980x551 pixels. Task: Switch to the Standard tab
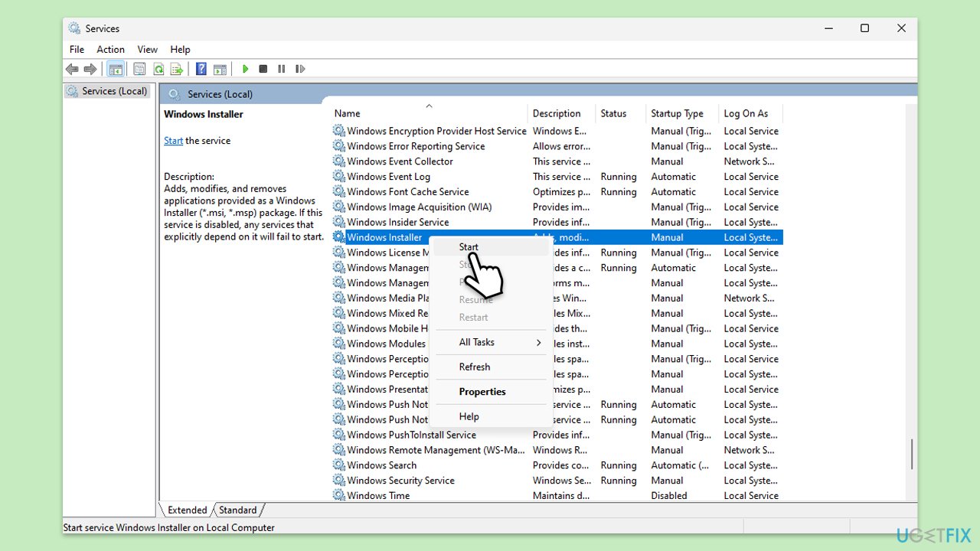[238, 510]
